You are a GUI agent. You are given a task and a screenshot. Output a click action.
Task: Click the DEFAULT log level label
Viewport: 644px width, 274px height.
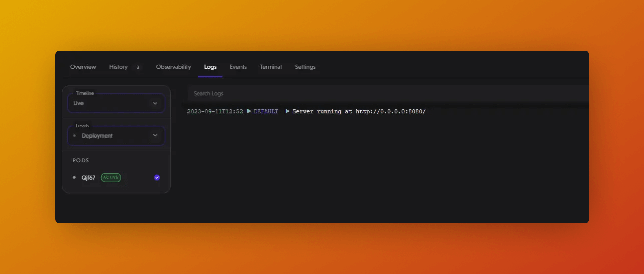coord(266,111)
